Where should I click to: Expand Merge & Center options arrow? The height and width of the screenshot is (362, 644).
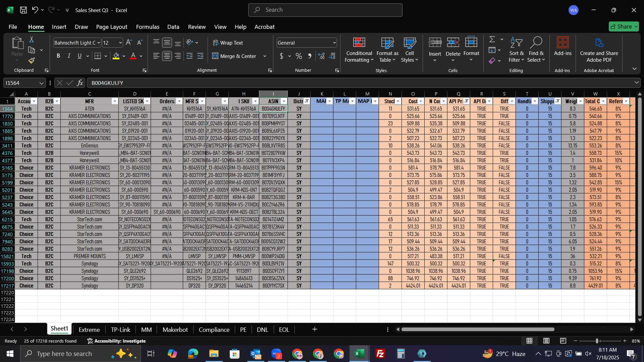265,56
